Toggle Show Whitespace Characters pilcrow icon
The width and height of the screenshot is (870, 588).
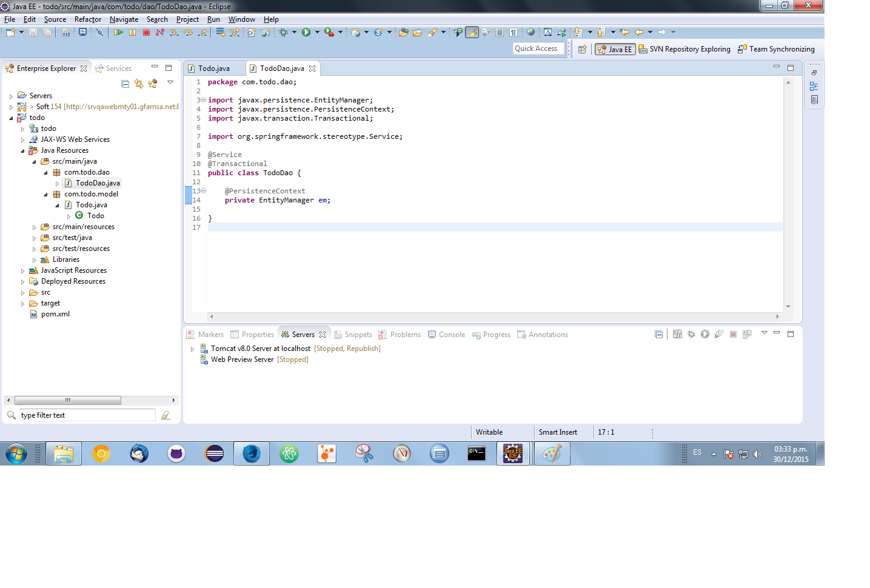tap(514, 32)
